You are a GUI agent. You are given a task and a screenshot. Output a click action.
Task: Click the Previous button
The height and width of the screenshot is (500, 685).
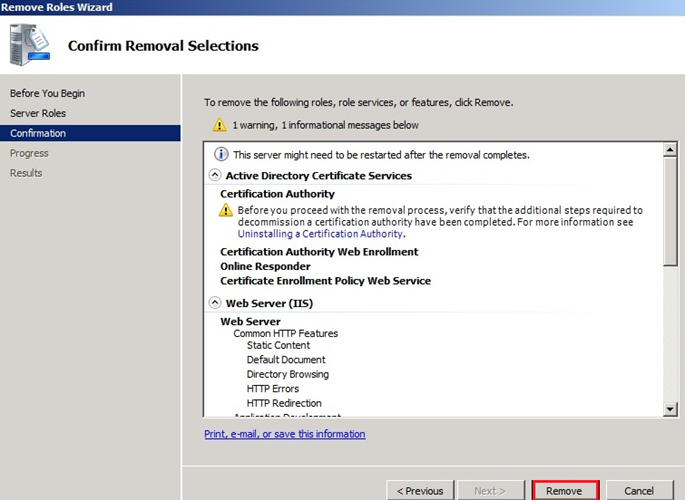pos(420,491)
